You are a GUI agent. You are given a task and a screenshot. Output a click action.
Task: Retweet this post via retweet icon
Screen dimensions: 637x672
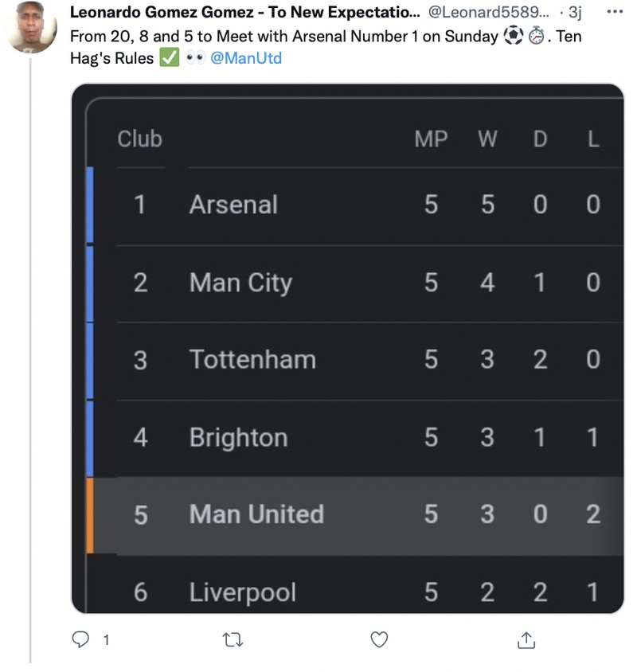tap(233, 639)
